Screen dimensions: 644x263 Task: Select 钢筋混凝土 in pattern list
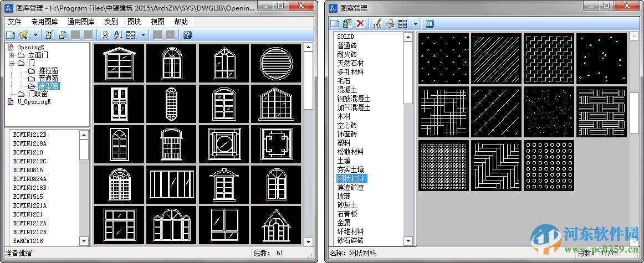tap(354, 99)
